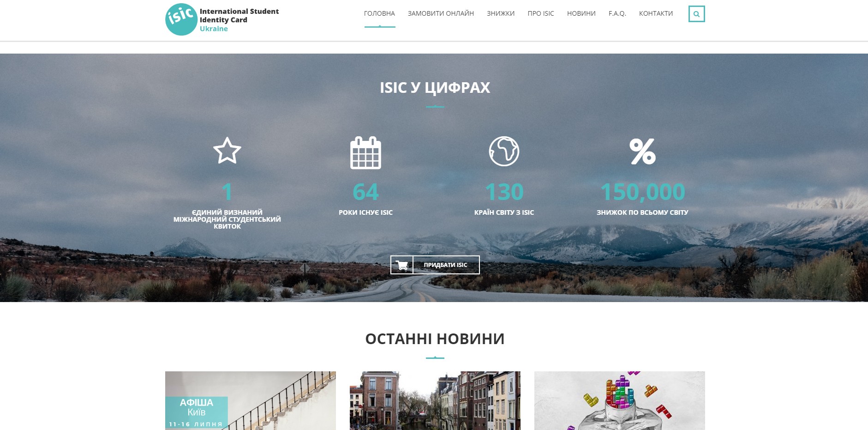Click the ISIC round logo
868x430 pixels.
pos(181,19)
